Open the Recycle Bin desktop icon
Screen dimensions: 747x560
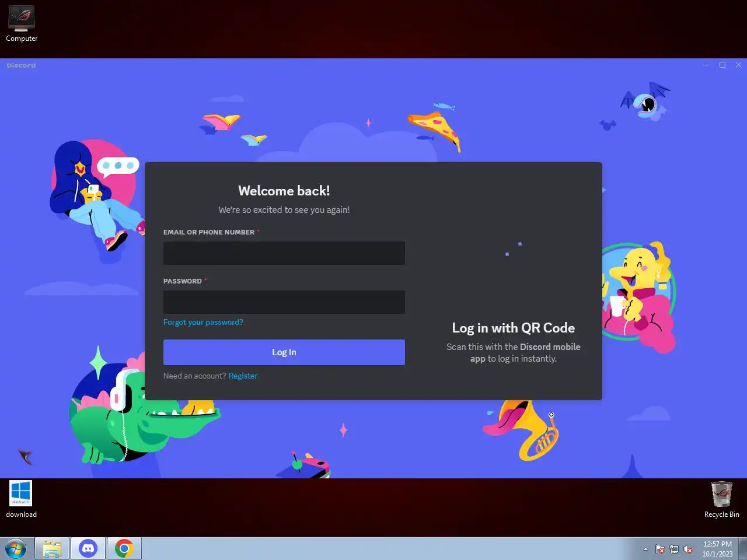click(x=721, y=499)
